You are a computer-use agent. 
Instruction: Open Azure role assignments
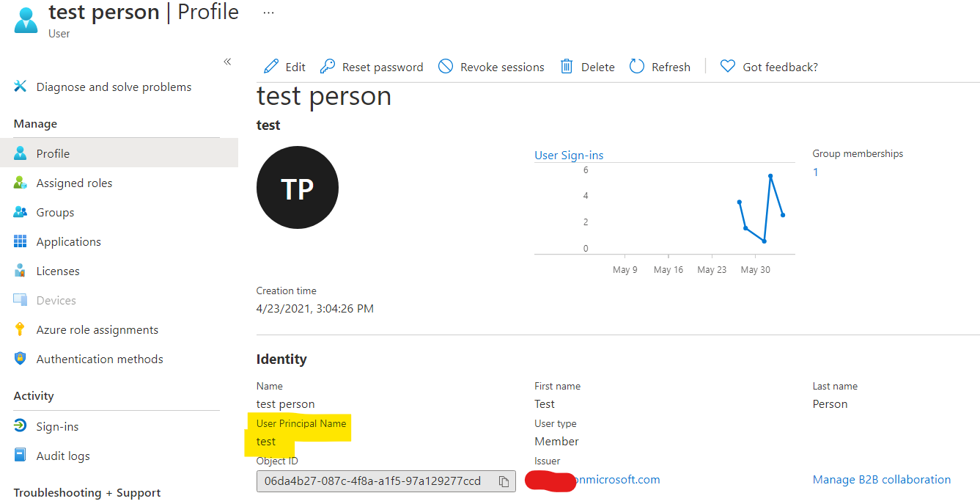(97, 329)
